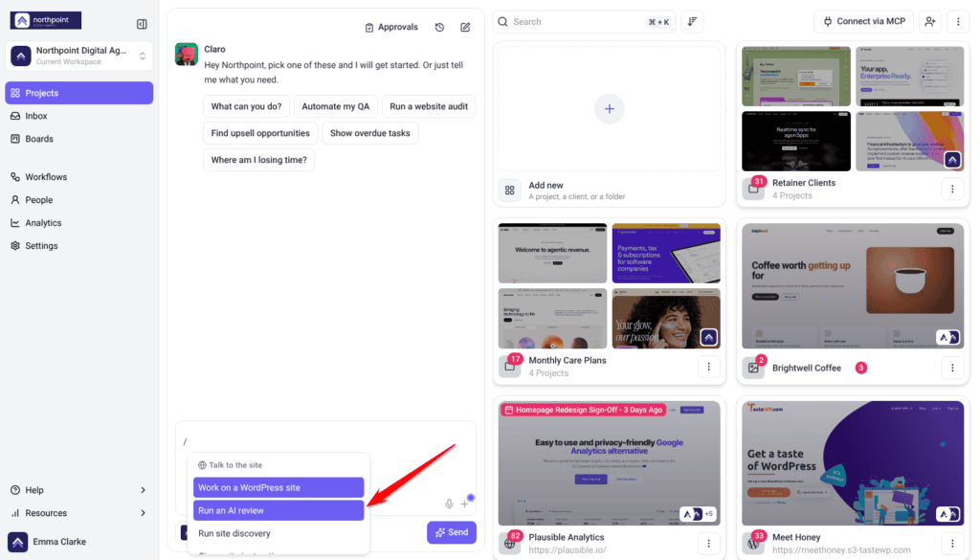This screenshot has width=980, height=560.
Task: Click 'Homepage Redesign Sign-Off - 3 Days Ago' tag
Action: (583, 410)
